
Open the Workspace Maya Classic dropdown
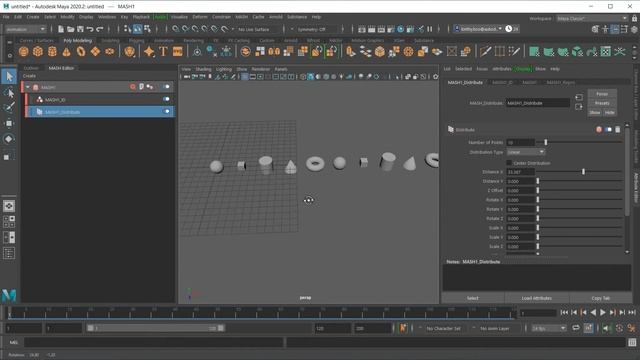[591, 18]
